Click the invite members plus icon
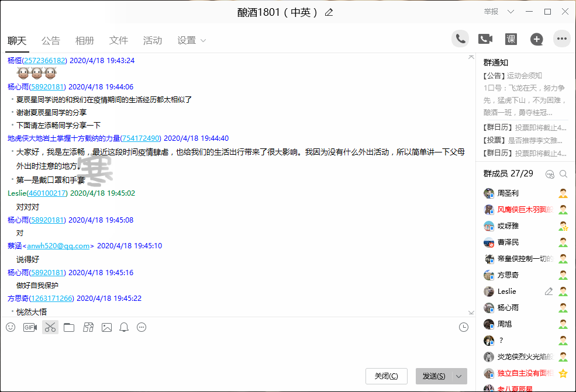 (536, 39)
